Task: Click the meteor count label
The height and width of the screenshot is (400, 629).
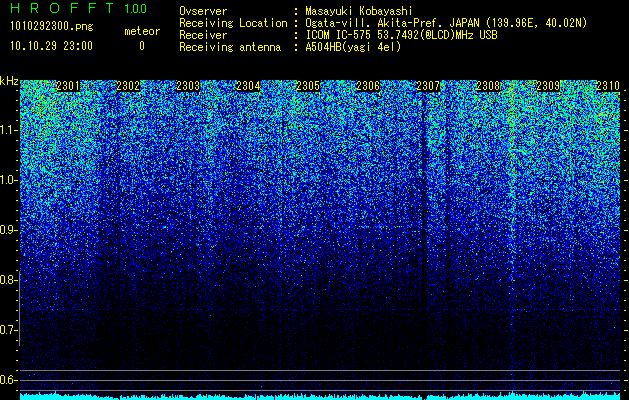Action: click(x=142, y=31)
